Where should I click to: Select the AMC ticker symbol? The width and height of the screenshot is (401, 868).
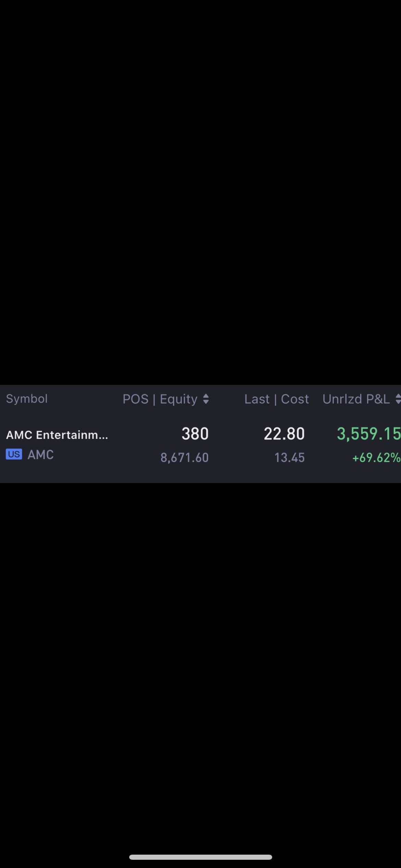[40, 455]
